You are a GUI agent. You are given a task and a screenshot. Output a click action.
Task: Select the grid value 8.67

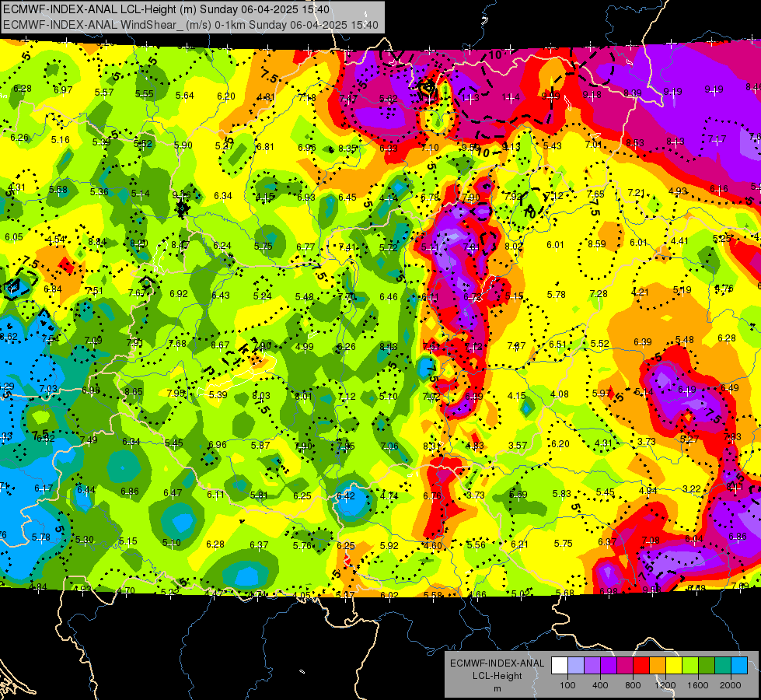220,345
